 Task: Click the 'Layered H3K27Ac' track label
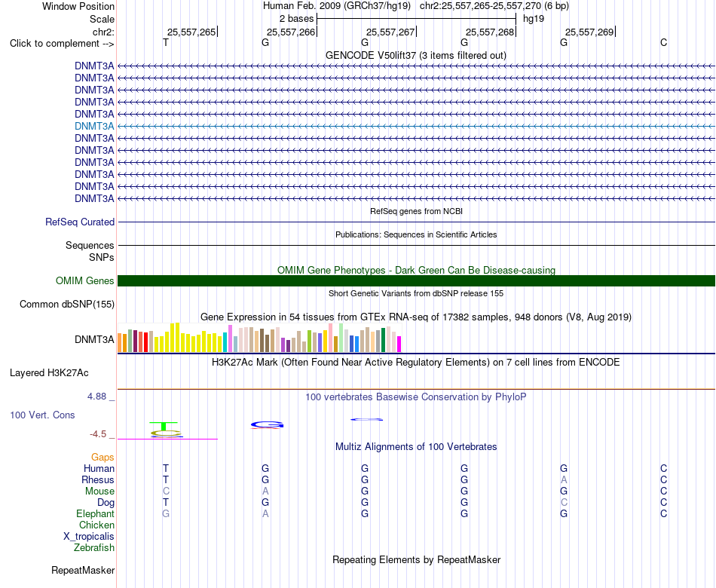click(x=49, y=373)
